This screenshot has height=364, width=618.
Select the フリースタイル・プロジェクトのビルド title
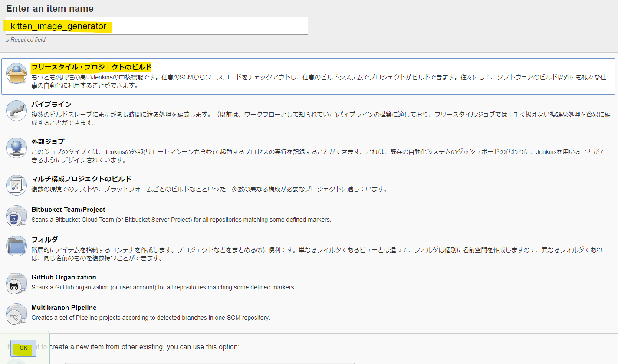[91, 67]
